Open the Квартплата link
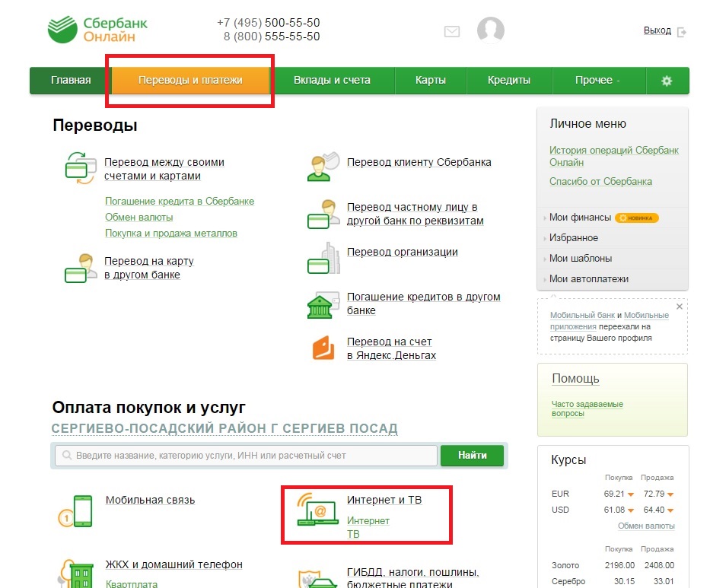This screenshot has height=588, width=710. coord(132,583)
